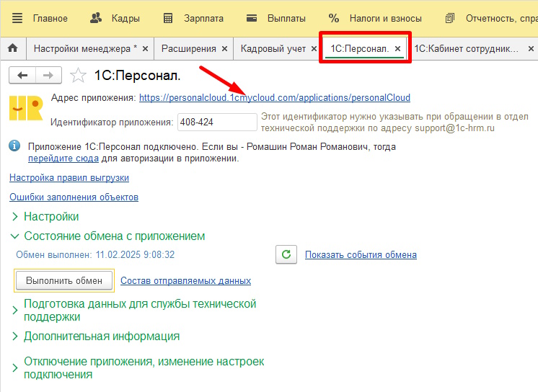Image resolution: width=538 pixels, height=392 pixels.
Task: Switch to the Расширения tab
Action: [x=188, y=49]
